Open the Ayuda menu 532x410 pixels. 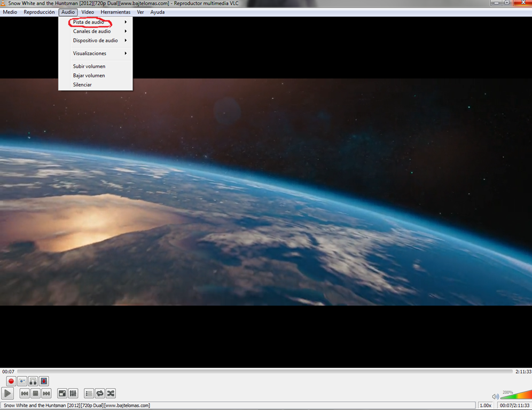click(158, 12)
